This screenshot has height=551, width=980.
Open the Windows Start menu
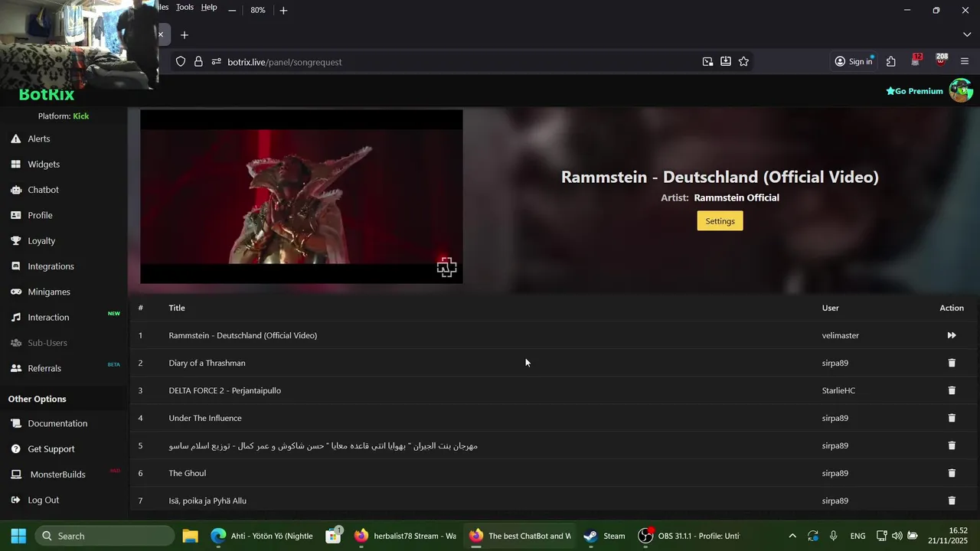(18, 536)
